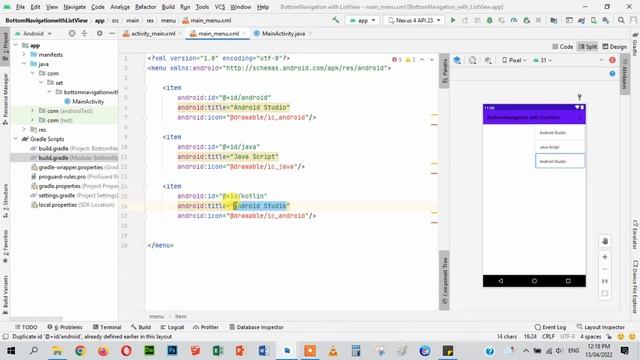This screenshot has width=640, height=360.
Task: Open the Pixel device preview dropdown
Action: click(514, 60)
